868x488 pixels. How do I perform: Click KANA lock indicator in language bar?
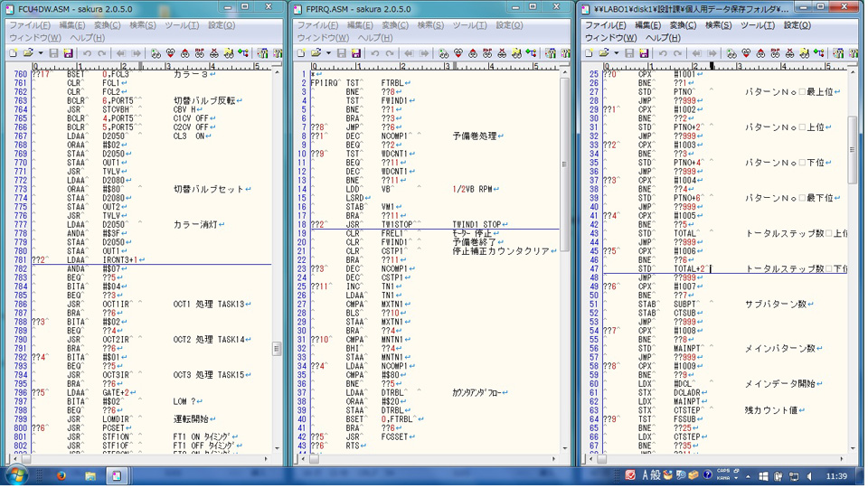[x=723, y=479]
